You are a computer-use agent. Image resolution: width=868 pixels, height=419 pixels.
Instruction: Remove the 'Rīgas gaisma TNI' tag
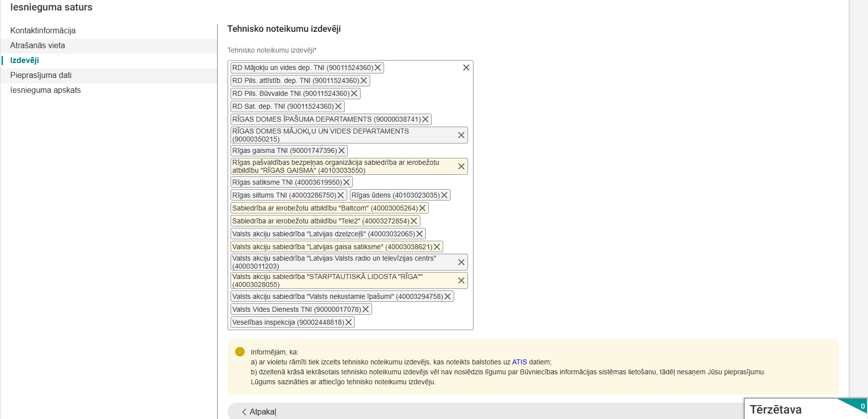[341, 151]
